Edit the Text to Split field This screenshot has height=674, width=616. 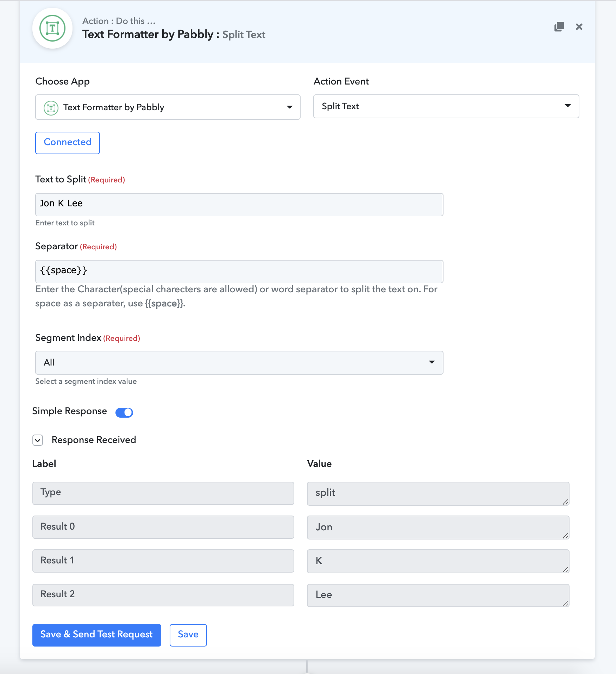239,204
